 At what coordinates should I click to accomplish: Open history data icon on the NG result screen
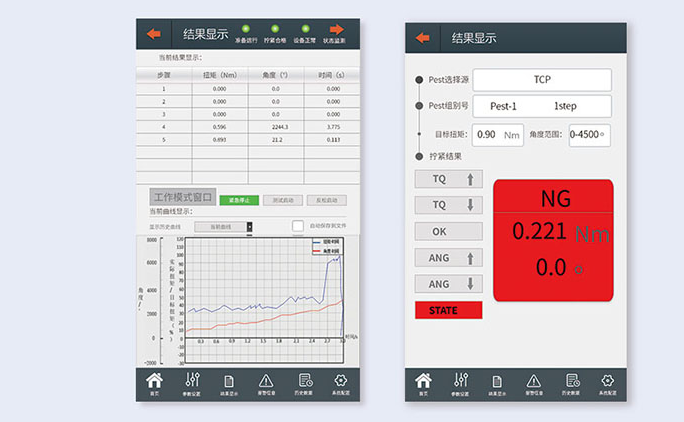coord(572,381)
